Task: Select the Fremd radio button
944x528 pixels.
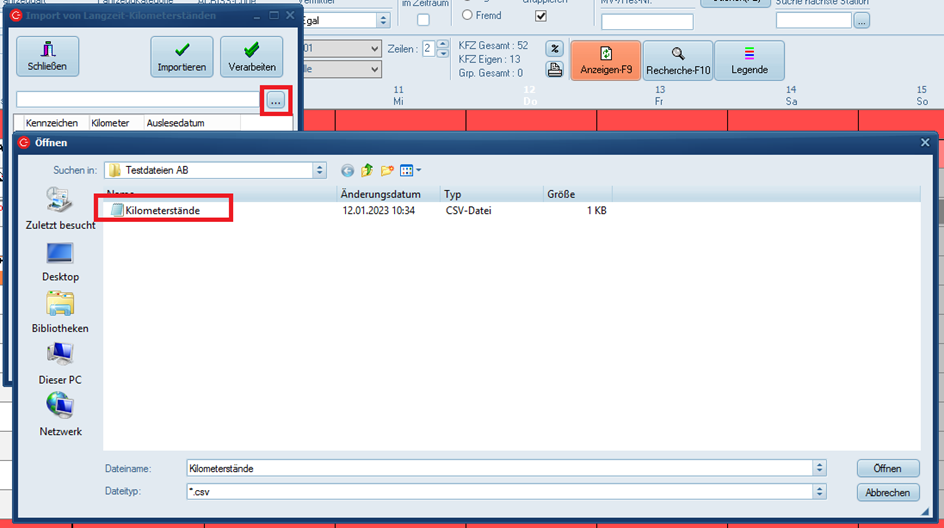Action: click(467, 15)
